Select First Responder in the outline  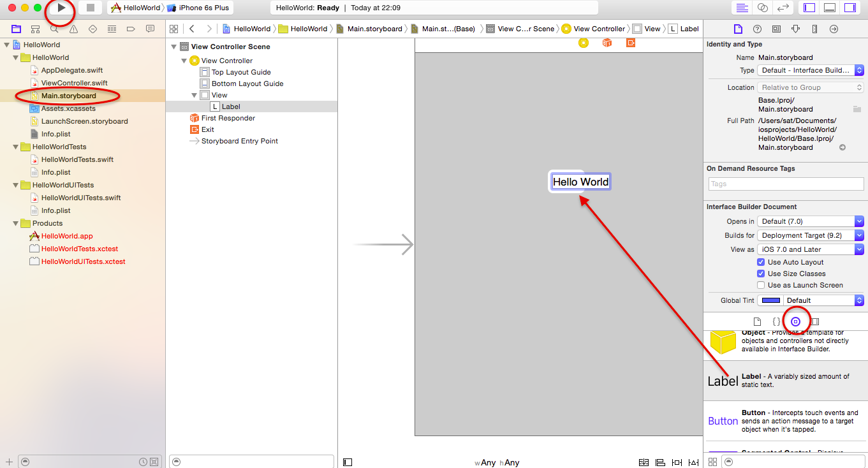[228, 118]
